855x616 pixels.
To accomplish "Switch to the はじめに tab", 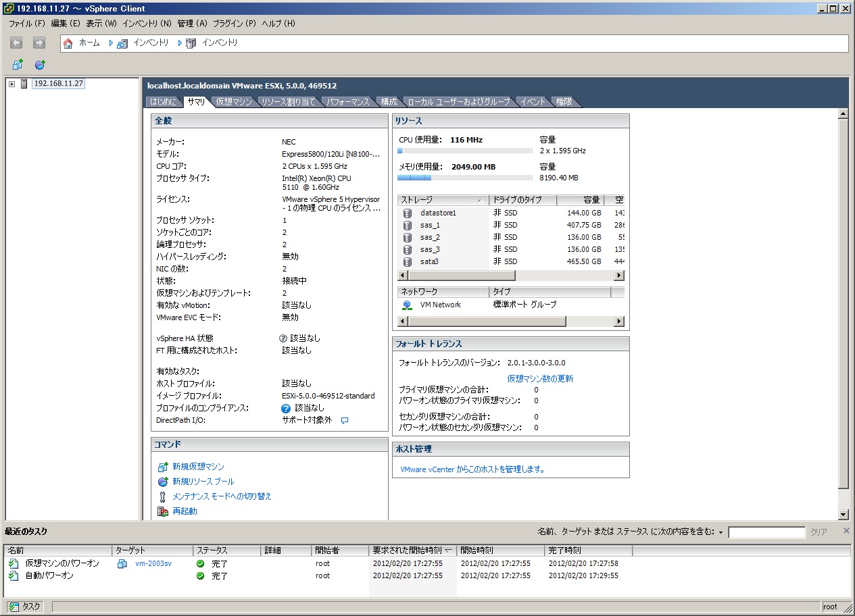I will 163,102.
